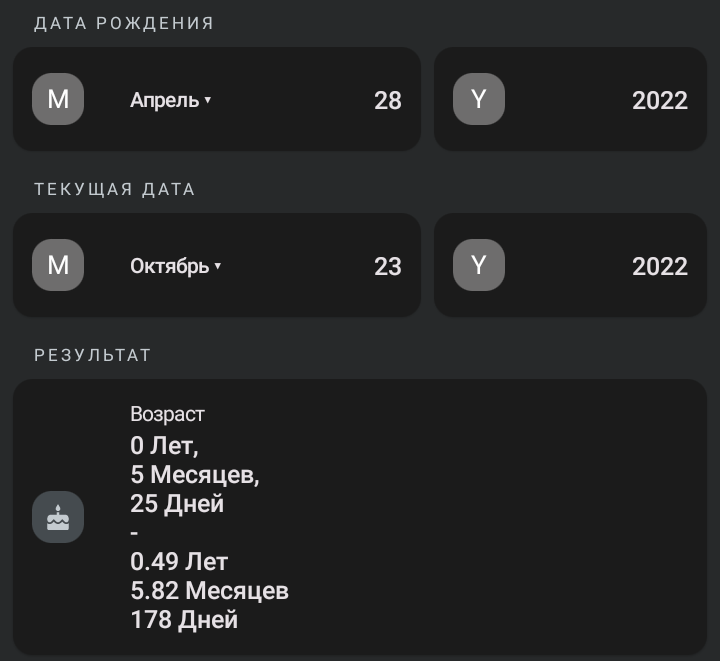The image size is (720, 661).
Task: Click the birthday cake icon in result
Action: point(58,517)
